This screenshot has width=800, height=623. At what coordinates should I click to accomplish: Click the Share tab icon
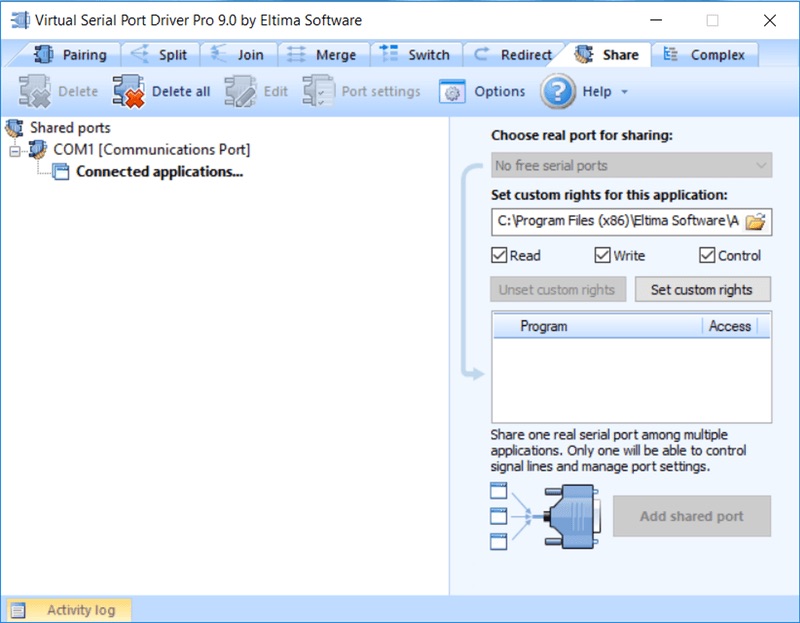coord(584,54)
